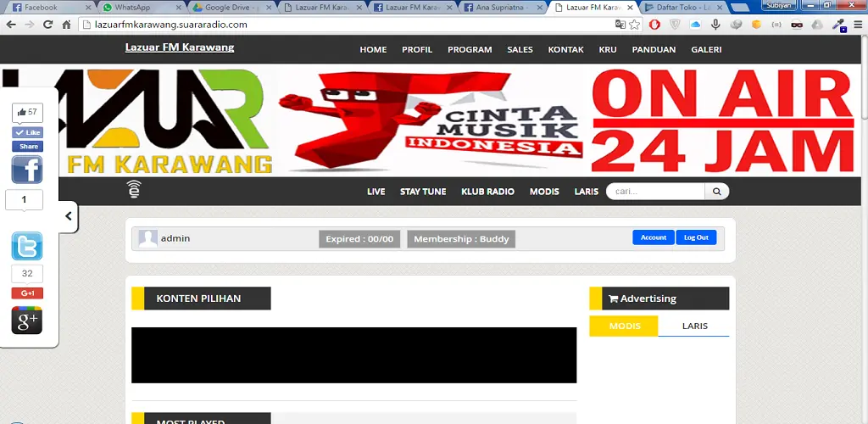The image size is (868, 424).
Task: Click the KONTEN PILIHAN heading
Action: pyautogui.click(x=201, y=298)
